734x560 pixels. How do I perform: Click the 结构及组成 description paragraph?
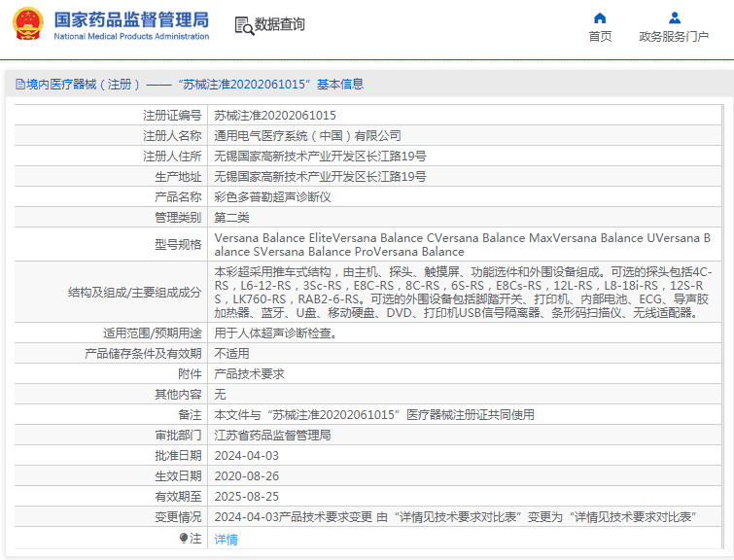coord(463,293)
